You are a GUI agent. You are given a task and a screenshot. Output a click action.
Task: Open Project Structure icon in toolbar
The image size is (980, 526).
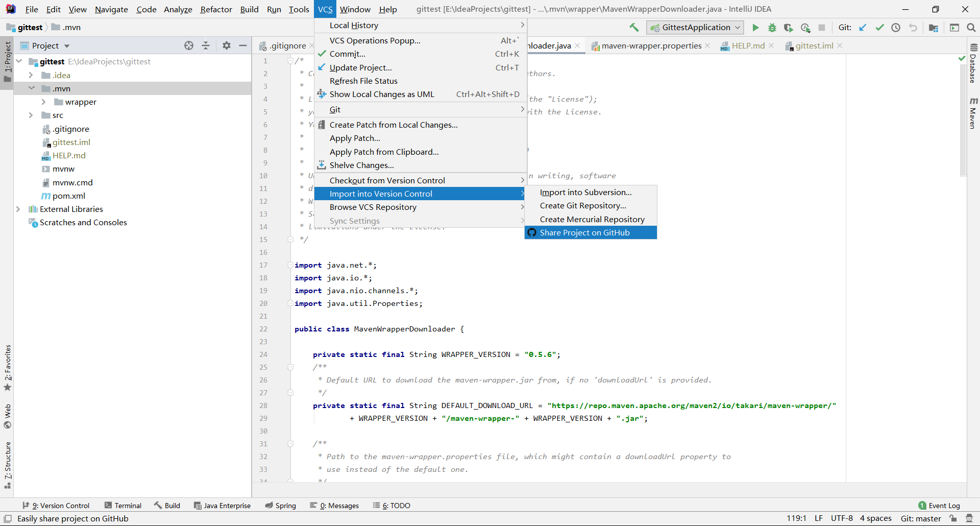point(934,28)
